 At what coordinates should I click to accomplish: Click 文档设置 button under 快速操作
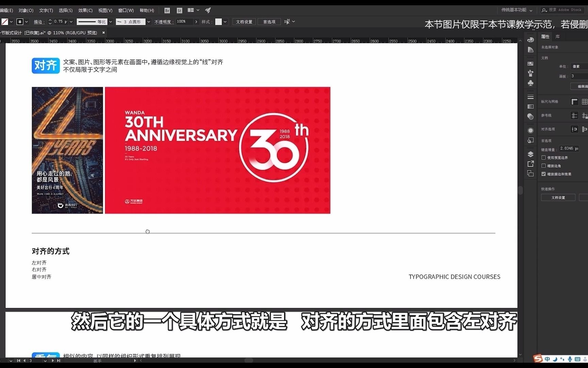[558, 198]
